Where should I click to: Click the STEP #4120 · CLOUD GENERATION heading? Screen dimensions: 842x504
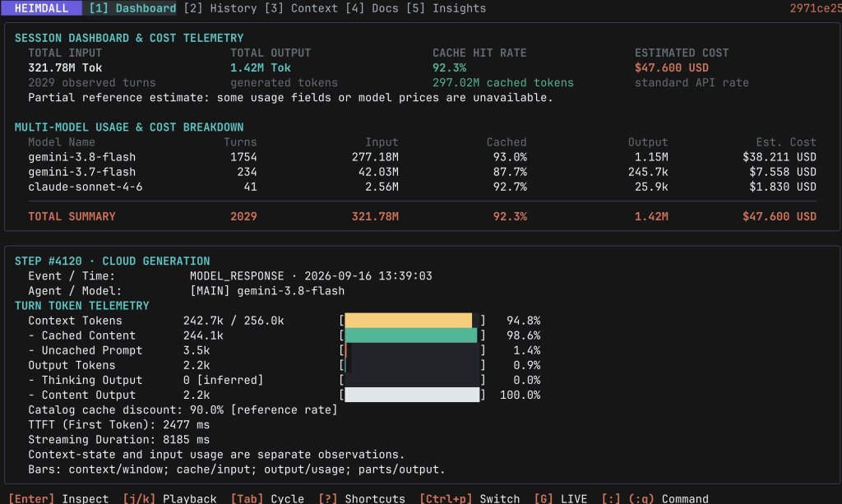coord(112,261)
